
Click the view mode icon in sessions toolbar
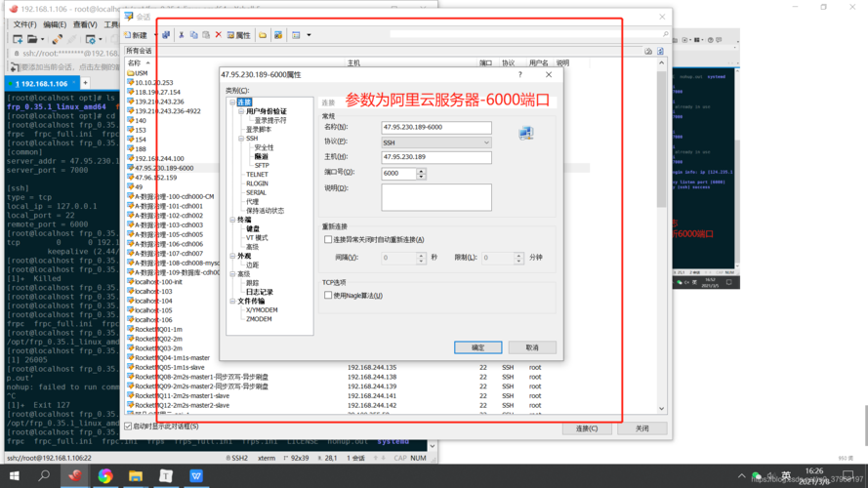(x=296, y=35)
